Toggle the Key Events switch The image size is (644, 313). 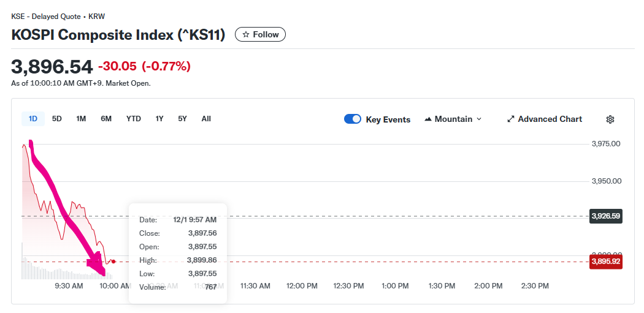[x=353, y=119]
